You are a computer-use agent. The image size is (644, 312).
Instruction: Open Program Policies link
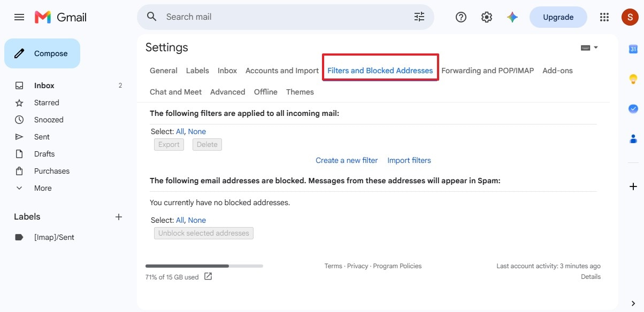(397, 266)
